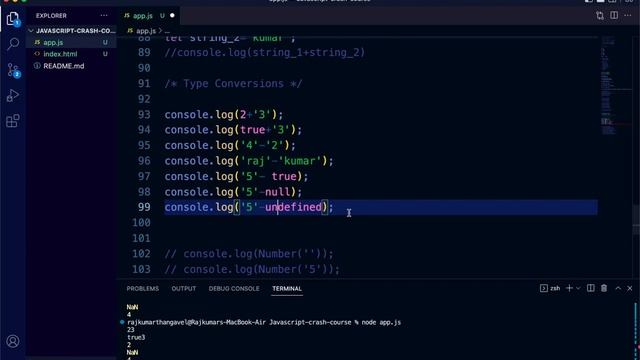Screen dimensions: 640x360
Task: Switch to the DEBUG CONSOLE tab
Action: 234,289
